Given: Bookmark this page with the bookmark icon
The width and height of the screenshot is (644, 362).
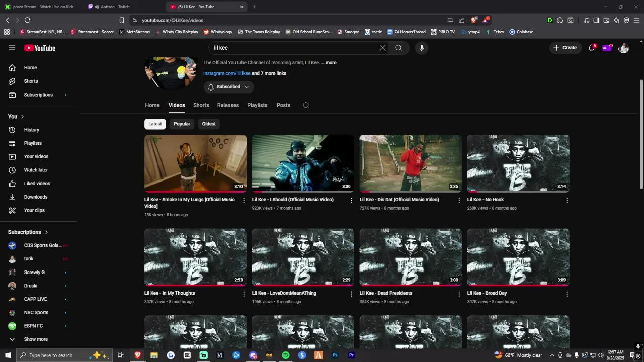Looking at the screenshot, I should pos(121,20).
